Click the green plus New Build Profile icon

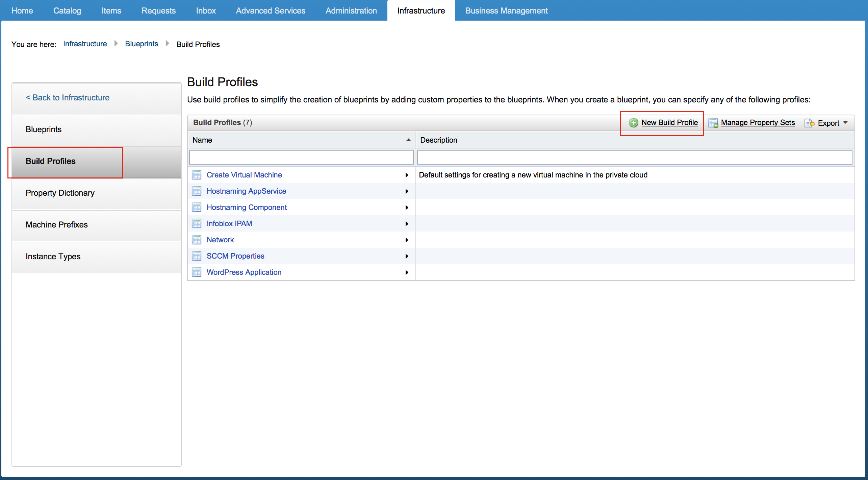click(633, 123)
